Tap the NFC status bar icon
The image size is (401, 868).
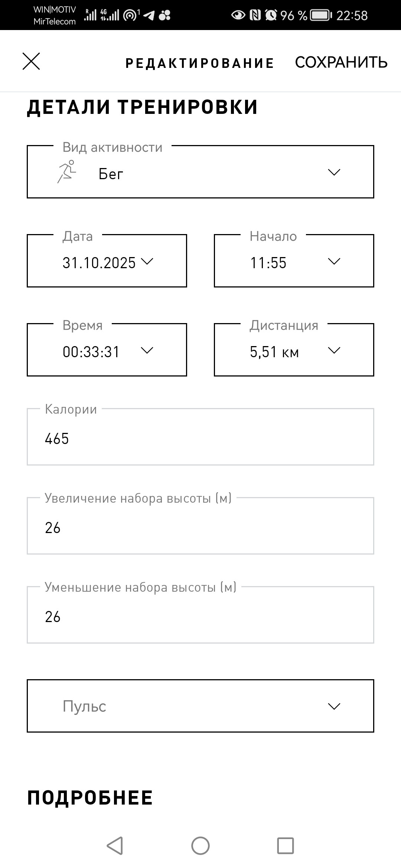255,15
